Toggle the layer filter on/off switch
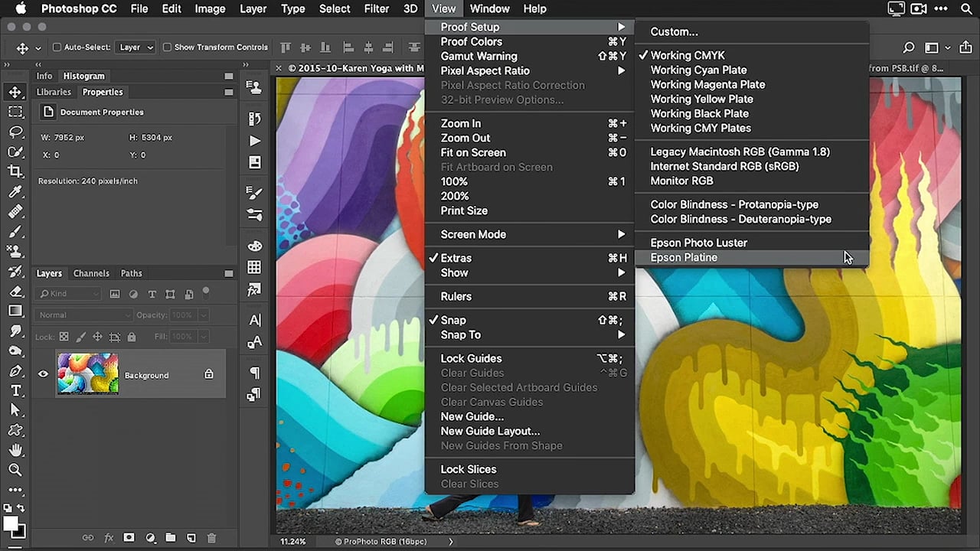 tap(206, 291)
